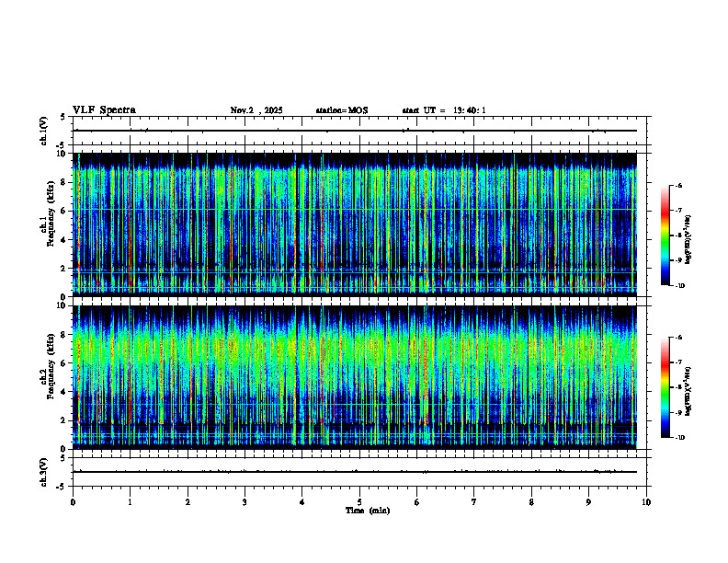Screen dimensions: 728x563
Task: Click the "1" tick on the time axis
Action: click(130, 502)
